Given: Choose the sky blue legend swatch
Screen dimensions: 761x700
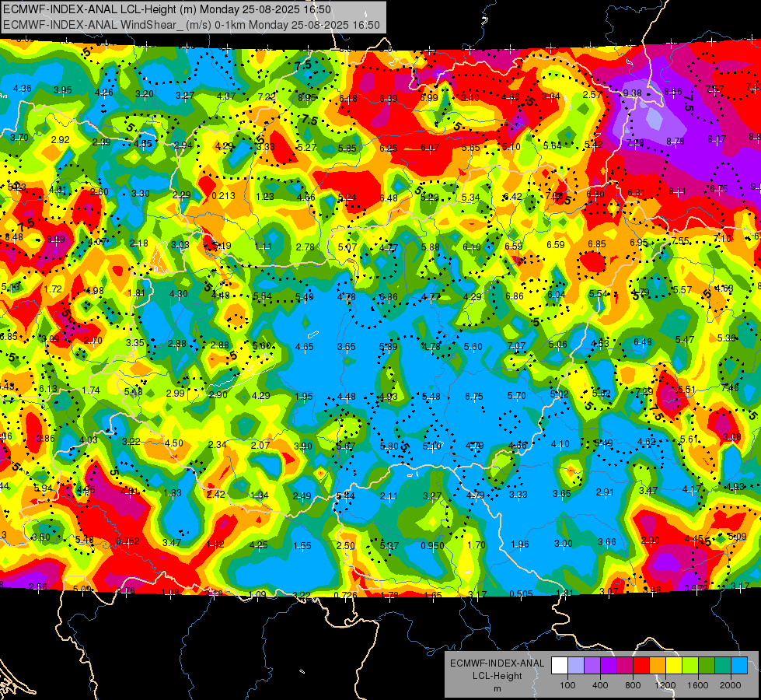Looking at the screenshot, I should pyautogui.click(x=739, y=666).
